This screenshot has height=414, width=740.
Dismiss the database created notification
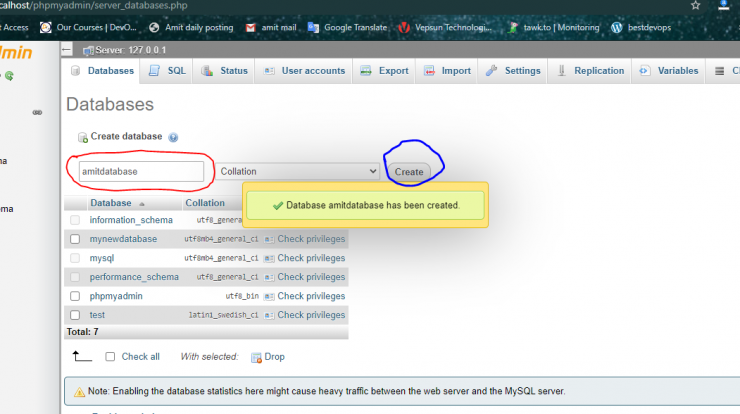tap(365, 205)
